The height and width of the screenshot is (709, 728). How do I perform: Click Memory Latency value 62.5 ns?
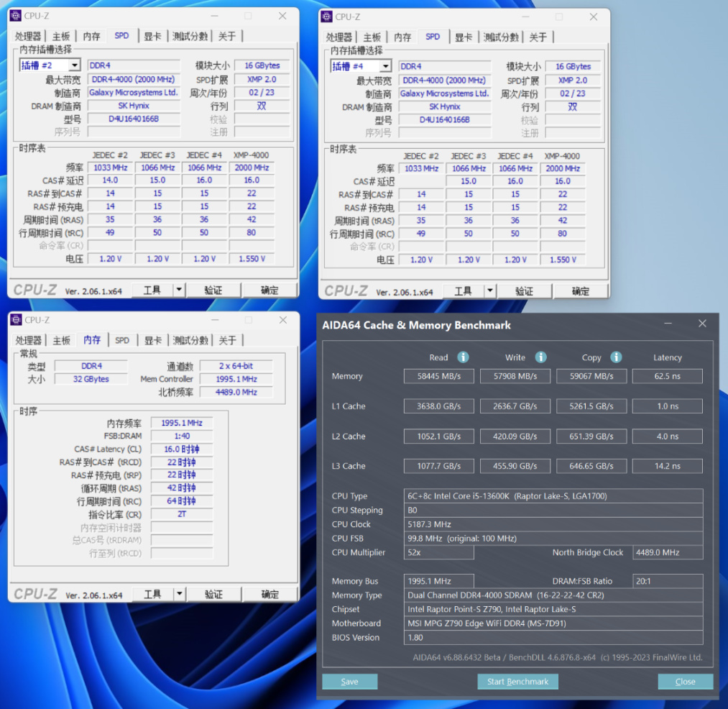(x=667, y=376)
